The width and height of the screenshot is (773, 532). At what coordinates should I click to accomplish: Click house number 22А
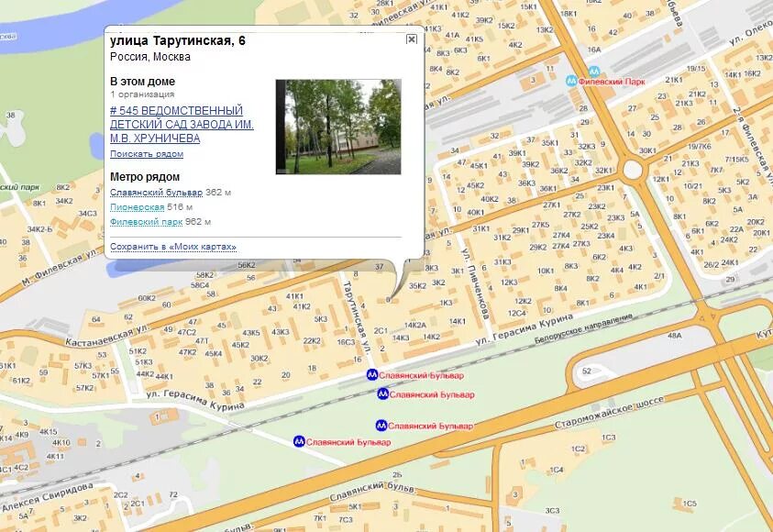(x=736, y=229)
